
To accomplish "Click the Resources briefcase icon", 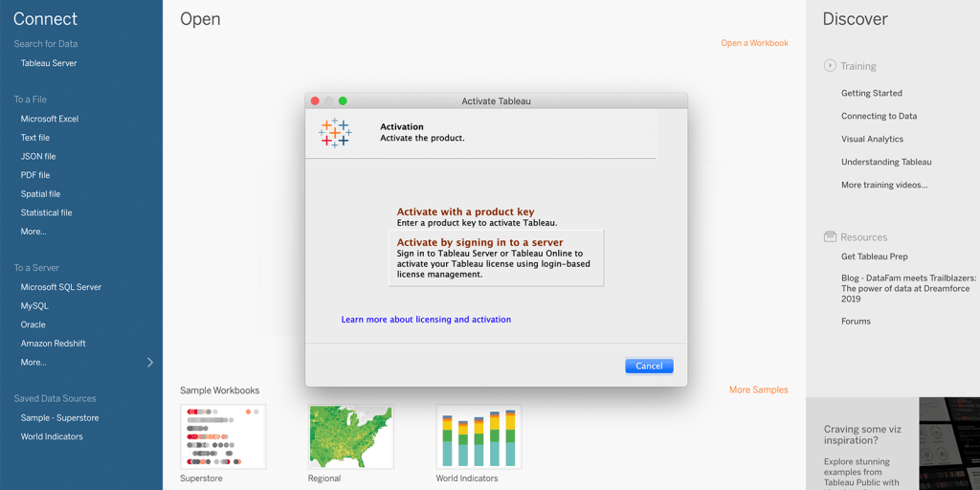I will click(x=830, y=236).
